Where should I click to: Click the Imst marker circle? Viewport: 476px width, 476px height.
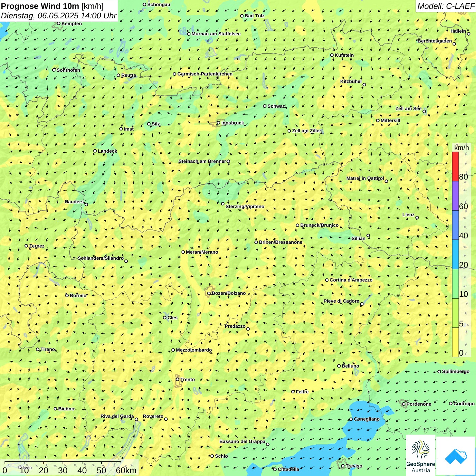point(121,129)
